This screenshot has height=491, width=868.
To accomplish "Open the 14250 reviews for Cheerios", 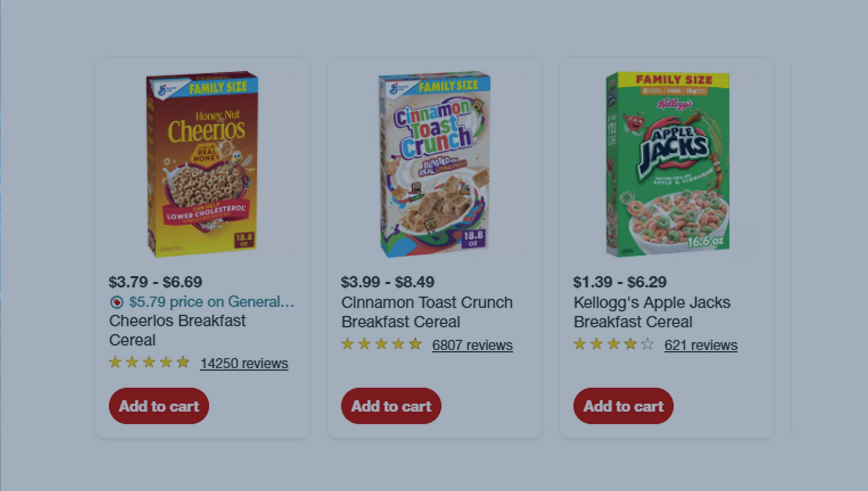I will pos(243,363).
